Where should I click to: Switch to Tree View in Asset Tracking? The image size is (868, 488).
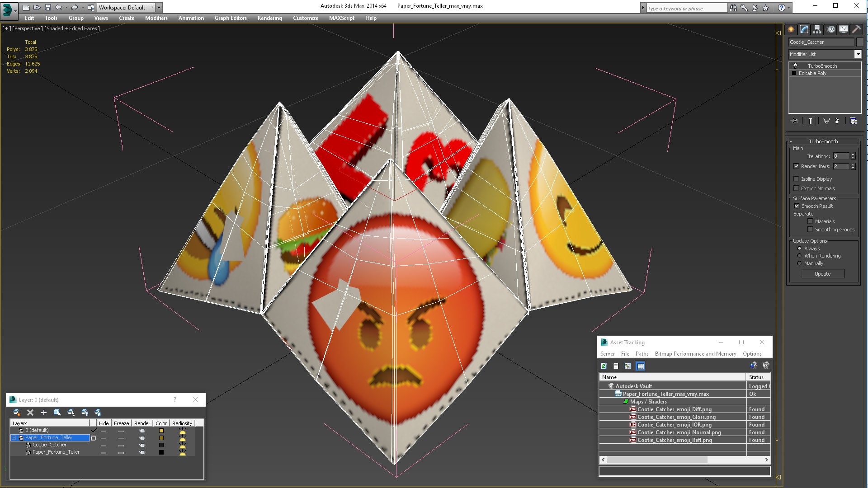point(627,366)
